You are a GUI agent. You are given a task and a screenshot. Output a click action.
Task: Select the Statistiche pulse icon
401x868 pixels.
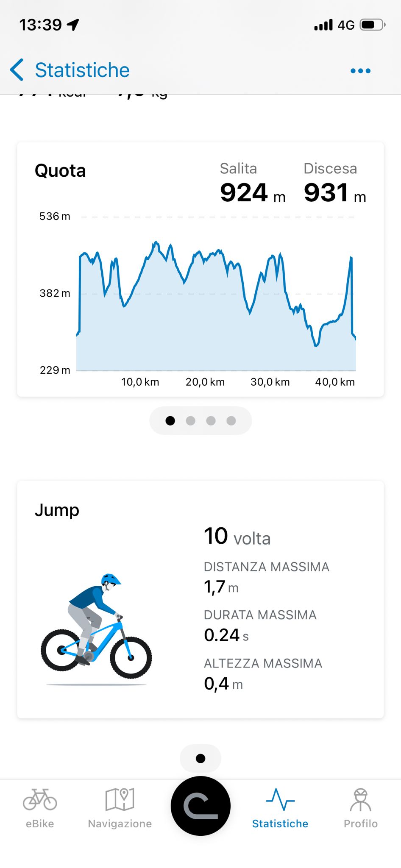(280, 799)
